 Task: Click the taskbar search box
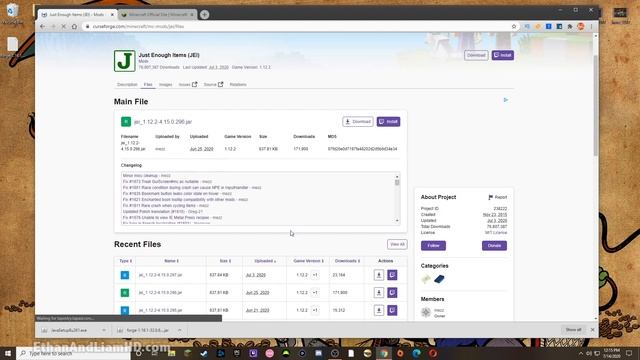(73, 353)
